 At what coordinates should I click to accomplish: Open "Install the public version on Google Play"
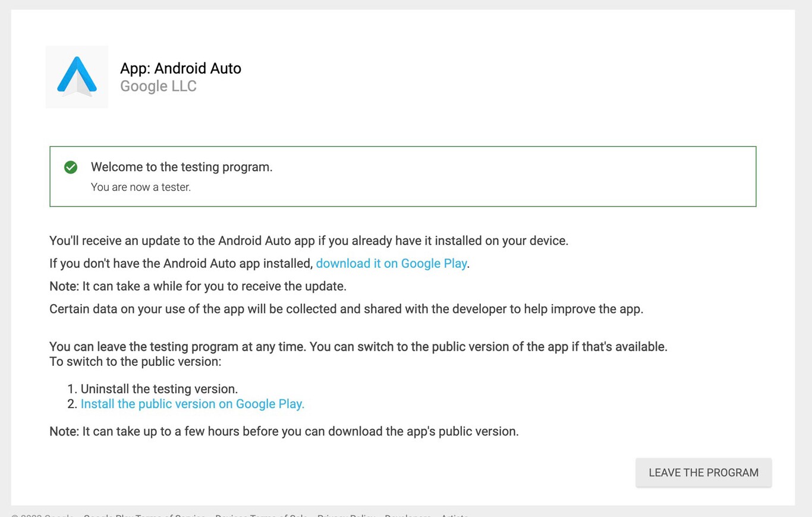(192, 403)
